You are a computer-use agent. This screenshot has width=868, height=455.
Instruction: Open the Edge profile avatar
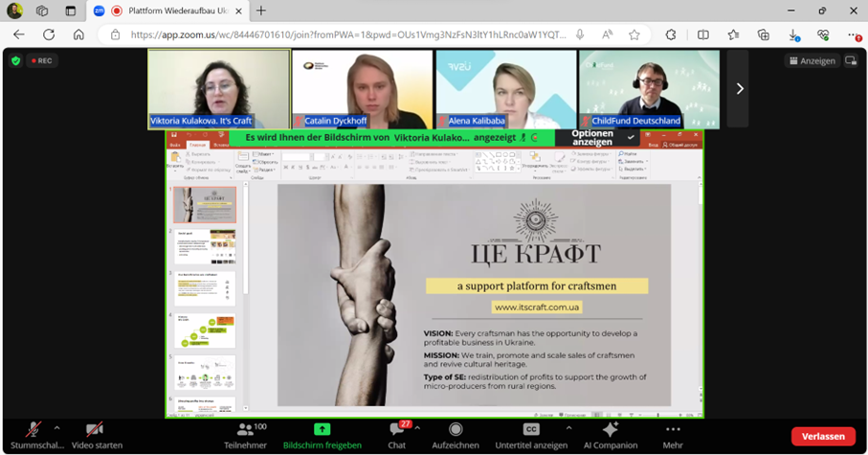click(15, 11)
